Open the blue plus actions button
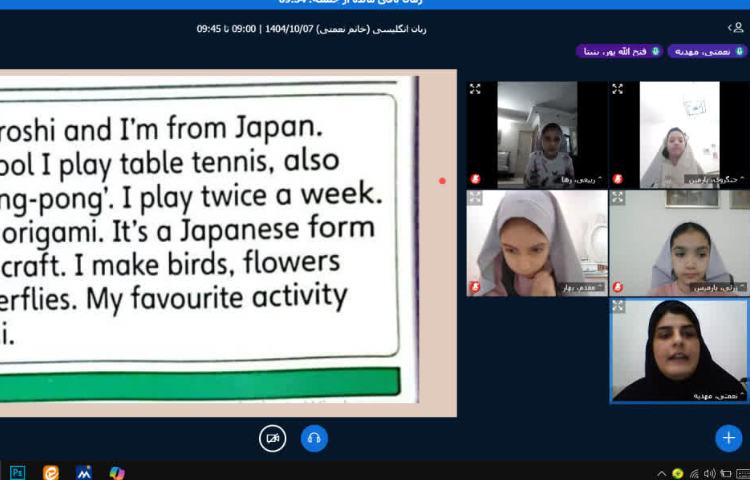Viewport: 750px width, 480px height. pos(728,438)
